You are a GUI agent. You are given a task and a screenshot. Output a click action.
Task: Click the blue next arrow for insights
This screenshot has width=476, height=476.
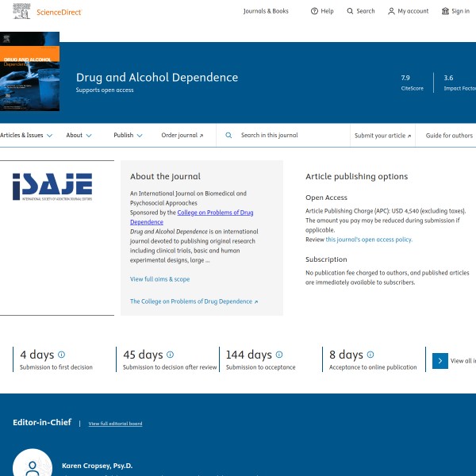440,361
